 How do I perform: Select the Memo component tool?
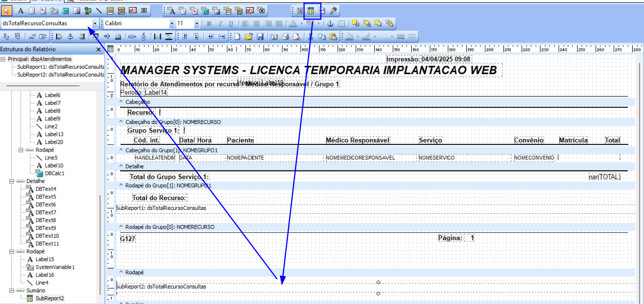pos(32,11)
